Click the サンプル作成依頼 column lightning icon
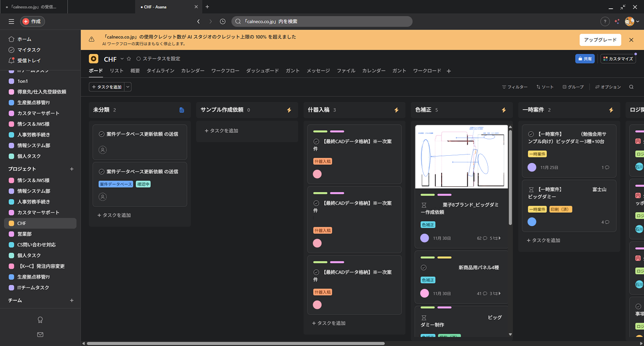The height and width of the screenshot is (346, 644). tap(289, 110)
